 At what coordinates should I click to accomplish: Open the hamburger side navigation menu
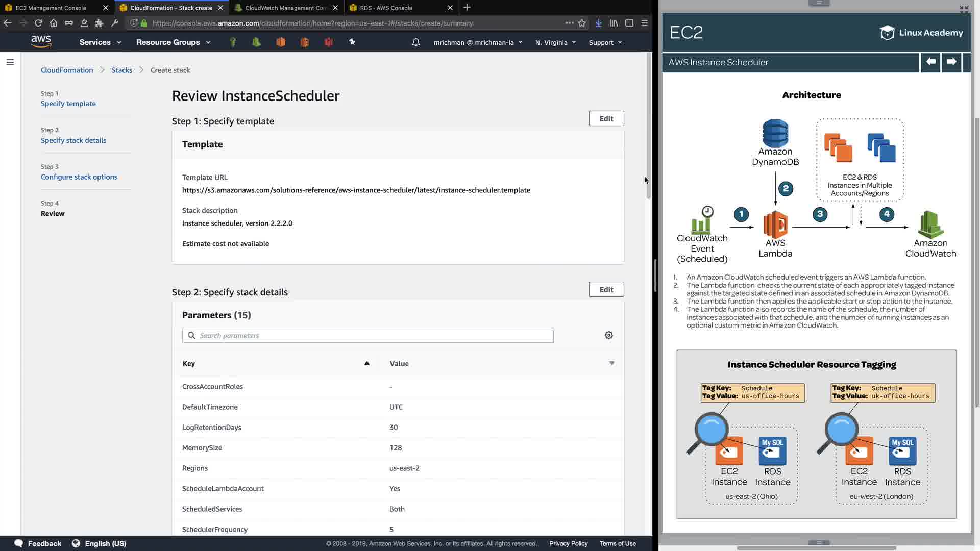[10, 62]
